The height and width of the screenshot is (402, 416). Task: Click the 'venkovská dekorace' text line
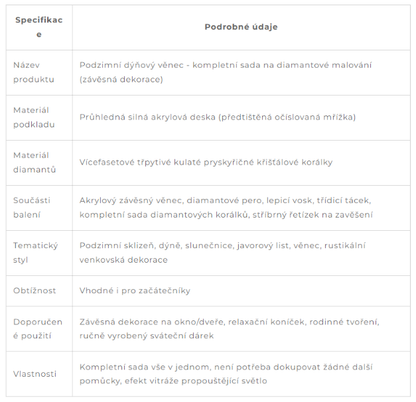(123, 260)
